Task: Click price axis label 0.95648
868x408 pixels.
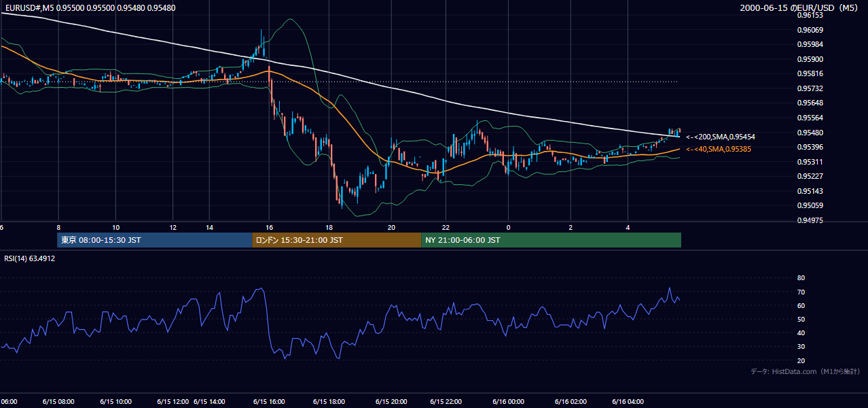Action: 810,103
